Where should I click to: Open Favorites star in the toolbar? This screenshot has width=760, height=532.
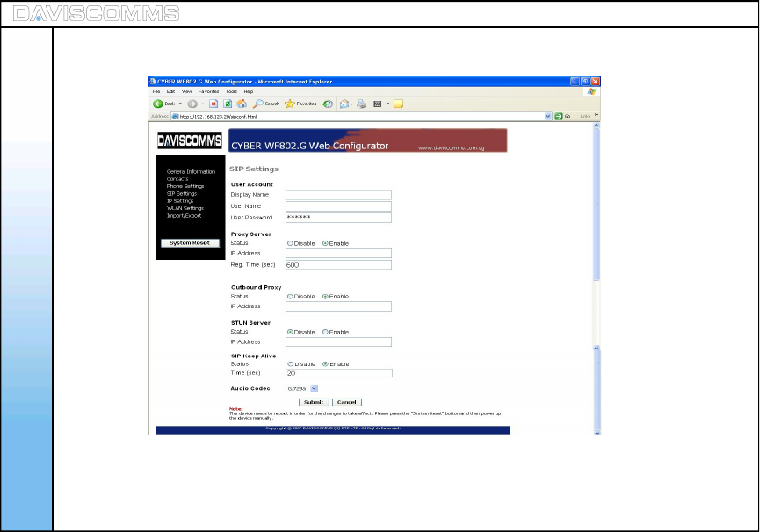300,104
